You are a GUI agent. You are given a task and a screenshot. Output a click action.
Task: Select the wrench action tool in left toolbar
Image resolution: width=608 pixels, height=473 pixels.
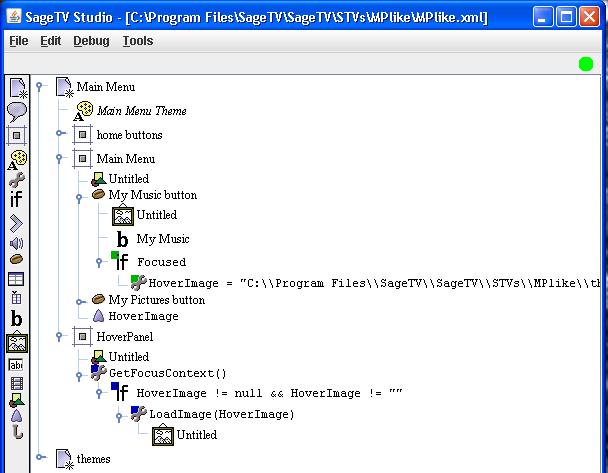pos(17,180)
